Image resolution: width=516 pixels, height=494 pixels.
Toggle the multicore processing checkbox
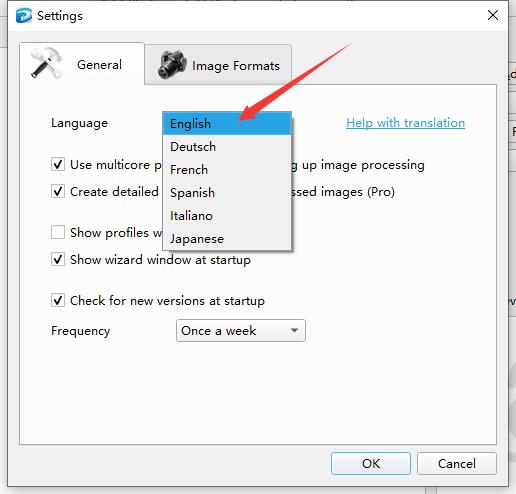click(x=58, y=164)
